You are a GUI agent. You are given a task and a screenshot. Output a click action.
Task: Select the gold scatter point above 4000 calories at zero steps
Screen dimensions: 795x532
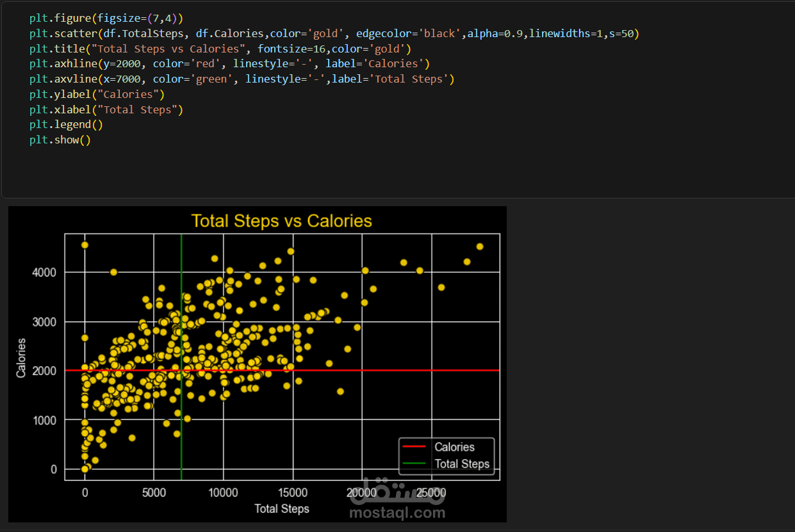pyautogui.click(x=84, y=245)
